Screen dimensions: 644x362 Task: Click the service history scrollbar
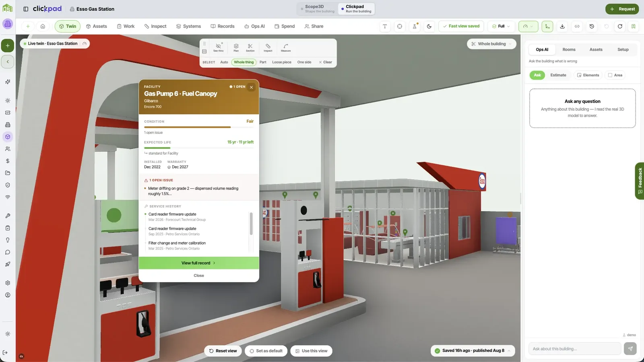251,224
